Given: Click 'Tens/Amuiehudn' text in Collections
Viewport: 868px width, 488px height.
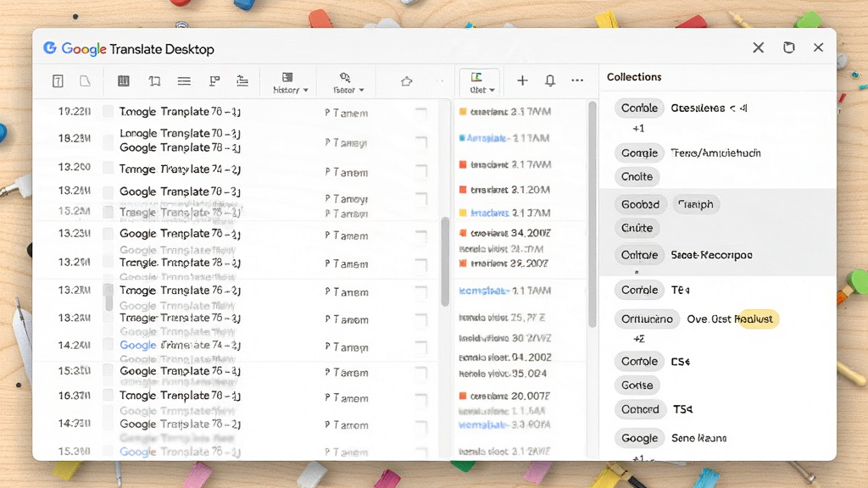Looking at the screenshot, I should click(x=715, y=152).
